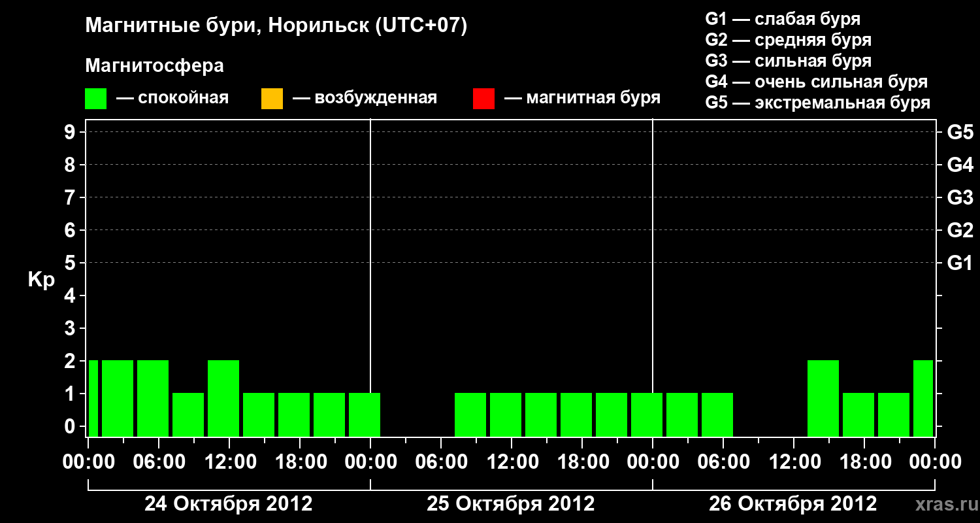Image resolution: width=980 pixels, height=523 pixels.
Task: Click the Kp 1 bar for 16:00–19:00, 26 Октября
Action: [x=858, y=414]
